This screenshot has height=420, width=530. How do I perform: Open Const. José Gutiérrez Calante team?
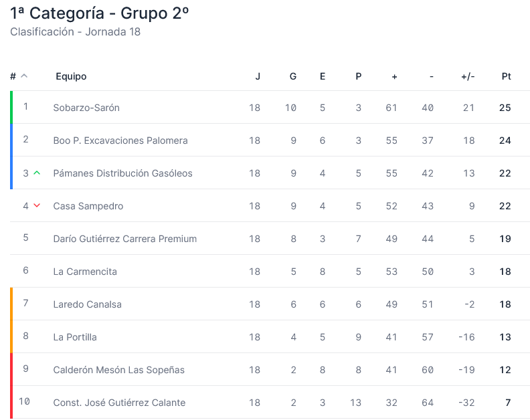119,403
